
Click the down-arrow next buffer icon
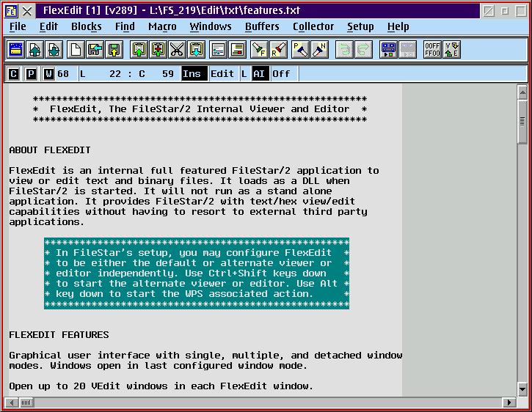54,50
